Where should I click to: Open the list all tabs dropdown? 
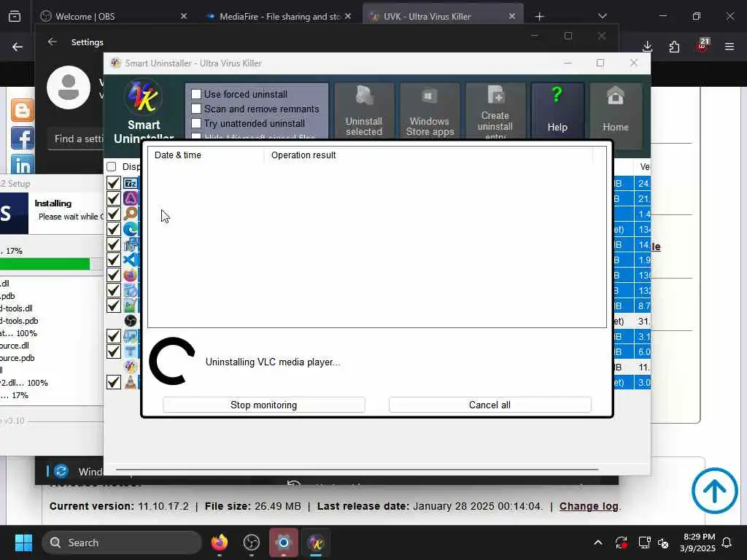coord(602,16)
